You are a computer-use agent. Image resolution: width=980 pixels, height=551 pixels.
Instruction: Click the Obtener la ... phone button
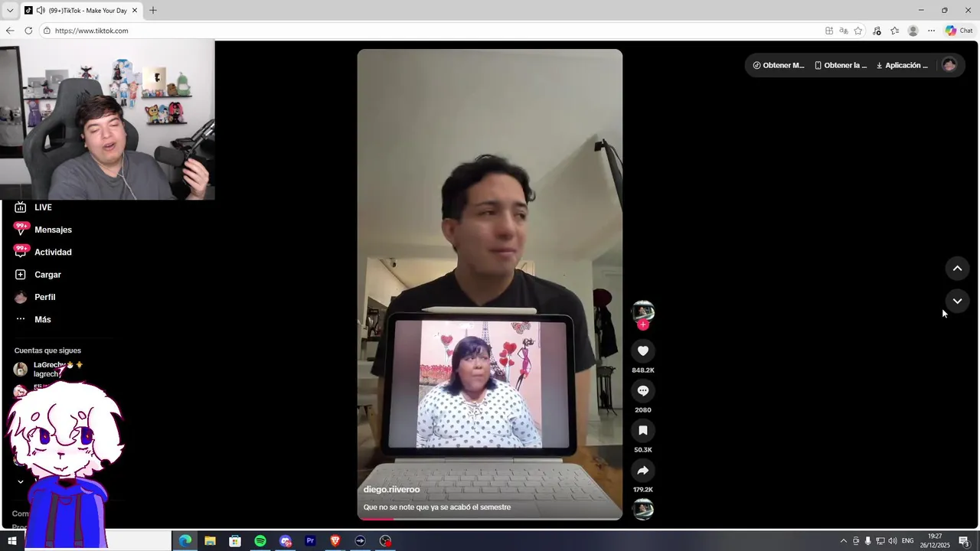point(841,65)
